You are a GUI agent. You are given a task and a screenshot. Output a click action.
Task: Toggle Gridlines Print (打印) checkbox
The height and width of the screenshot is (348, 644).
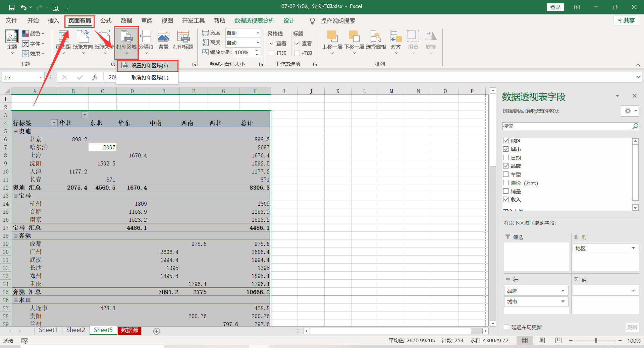pyautogui.click(x=272, y=53)
